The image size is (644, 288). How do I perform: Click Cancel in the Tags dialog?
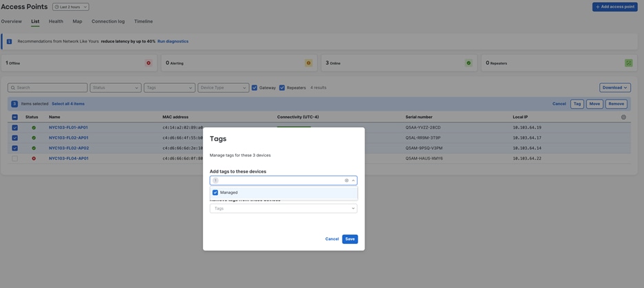[332, 239]
